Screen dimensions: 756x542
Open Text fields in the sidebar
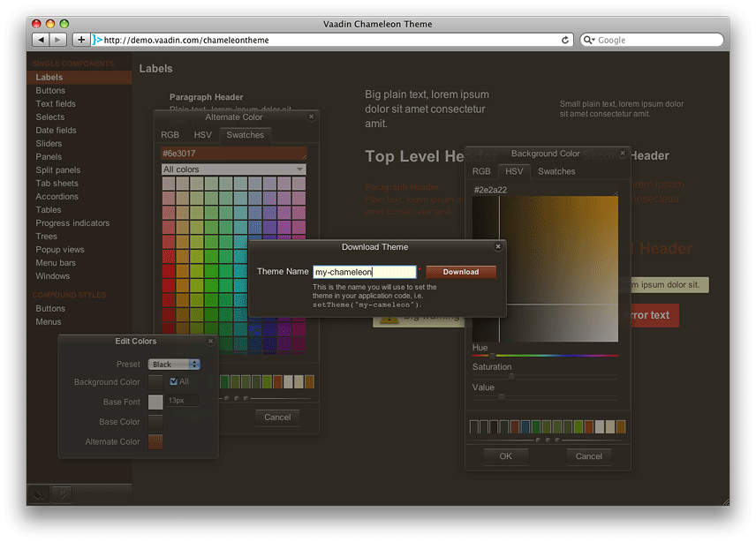56,103
